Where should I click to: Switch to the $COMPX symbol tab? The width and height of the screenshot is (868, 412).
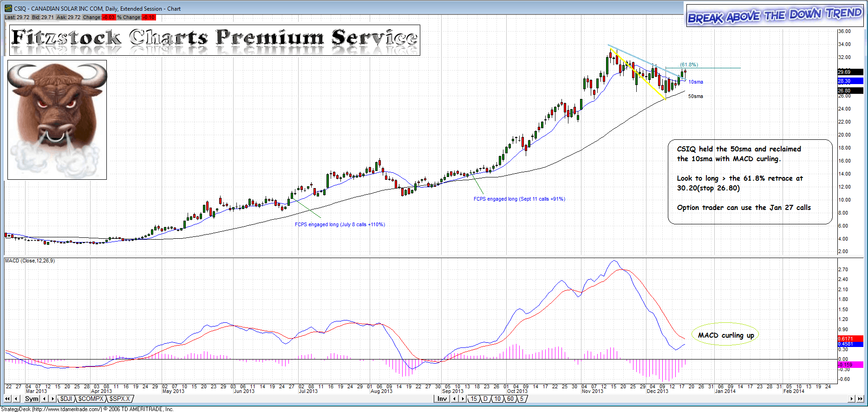click(91, 399)
